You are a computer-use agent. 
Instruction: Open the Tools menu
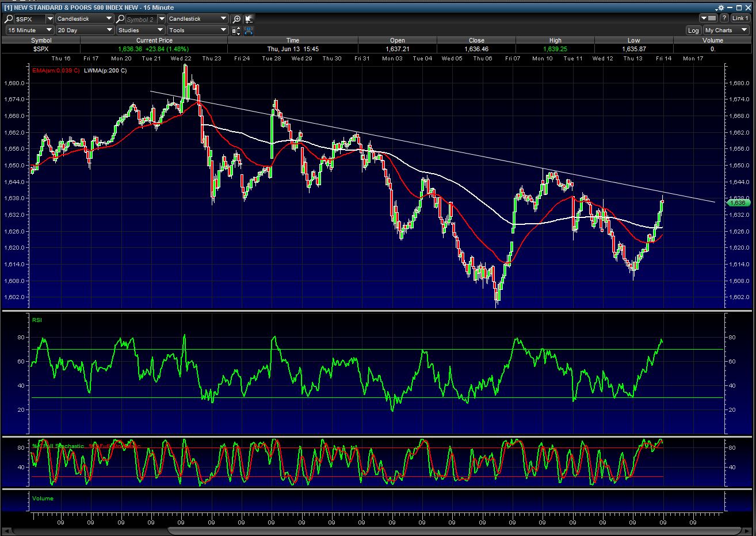pyautogui.click(x=198, y=30)
